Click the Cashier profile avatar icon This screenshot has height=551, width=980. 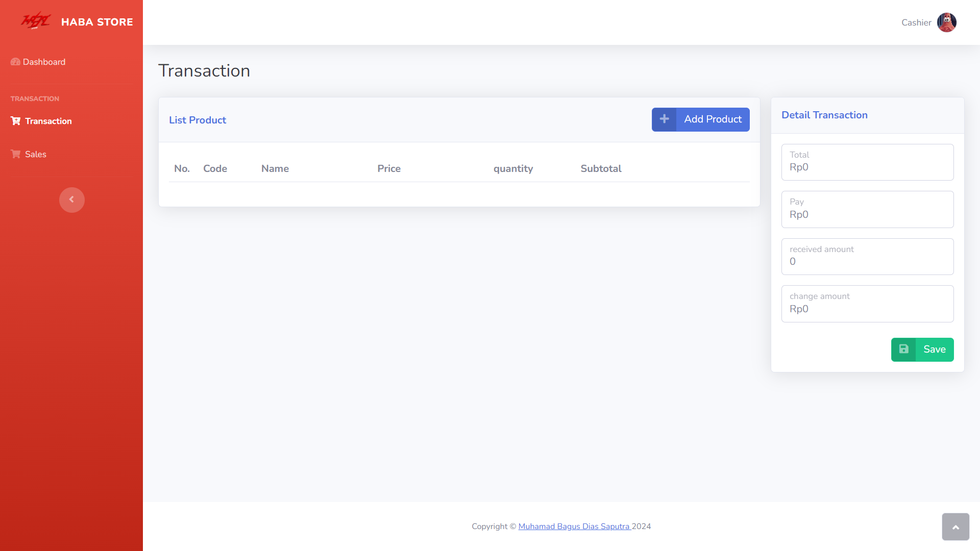[947, 22]
